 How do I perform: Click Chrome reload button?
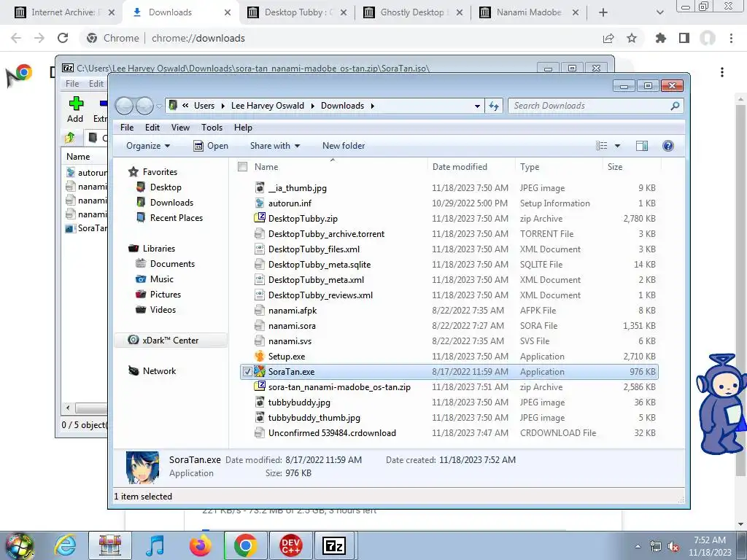[63, 38]
